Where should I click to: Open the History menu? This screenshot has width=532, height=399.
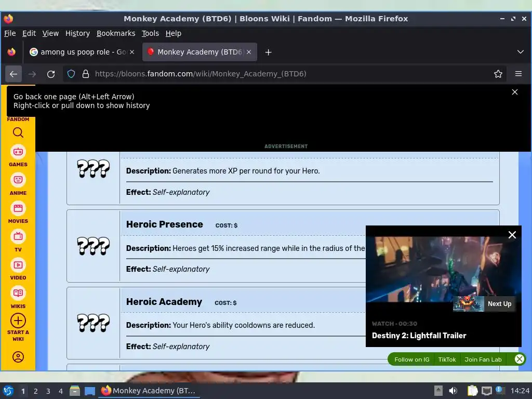pyautogui.click(x=78, y=33)
